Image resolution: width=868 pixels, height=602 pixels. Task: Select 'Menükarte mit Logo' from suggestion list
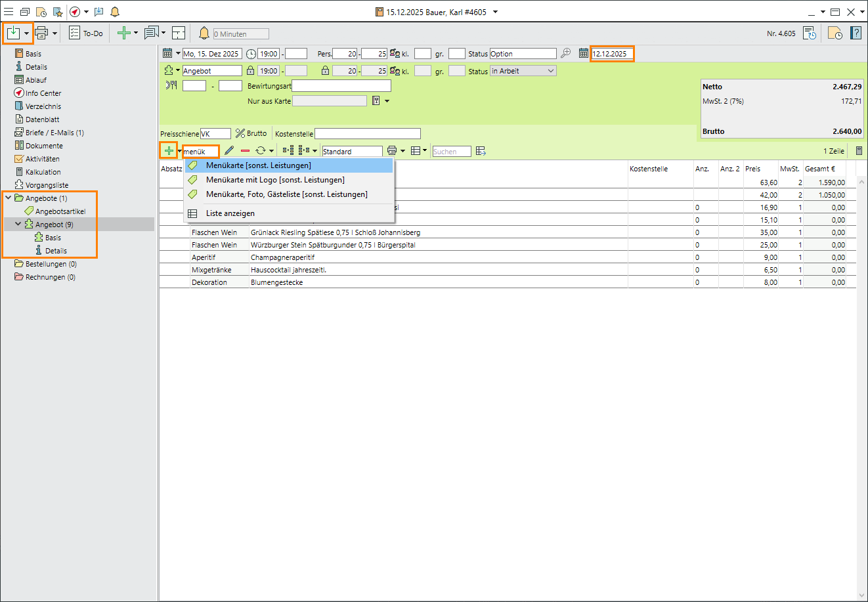(x=275, y=180)
